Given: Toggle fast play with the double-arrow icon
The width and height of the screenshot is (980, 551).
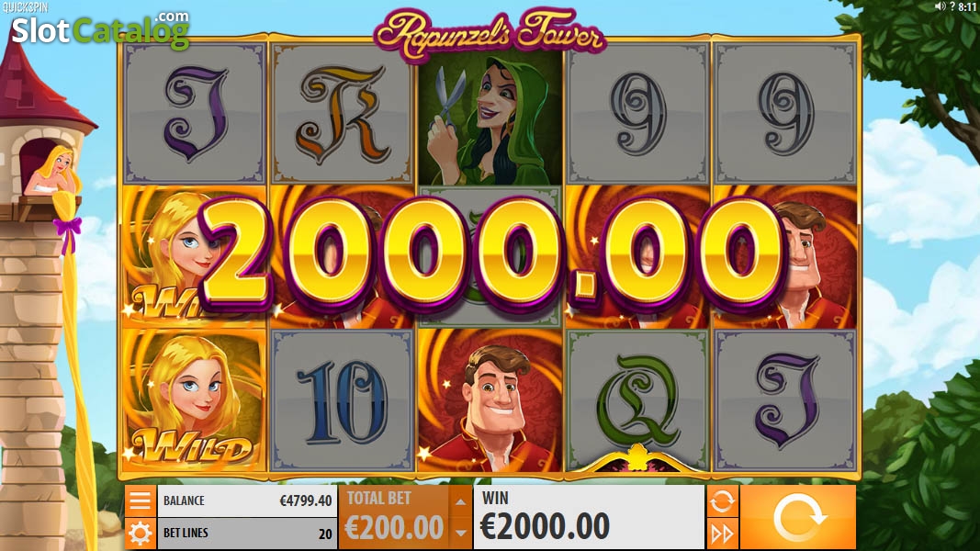Looking at the screenshot, I should [x=722, y=534].
